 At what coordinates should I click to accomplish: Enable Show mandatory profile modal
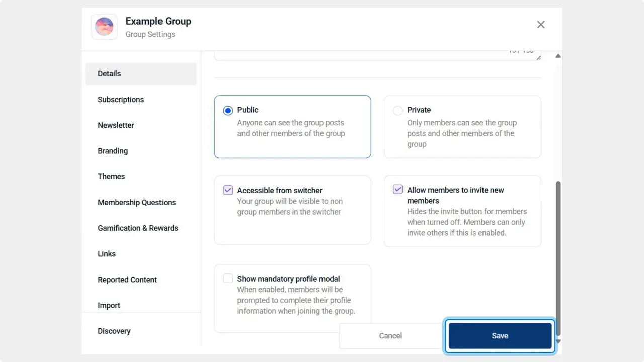tap(228, 278)
